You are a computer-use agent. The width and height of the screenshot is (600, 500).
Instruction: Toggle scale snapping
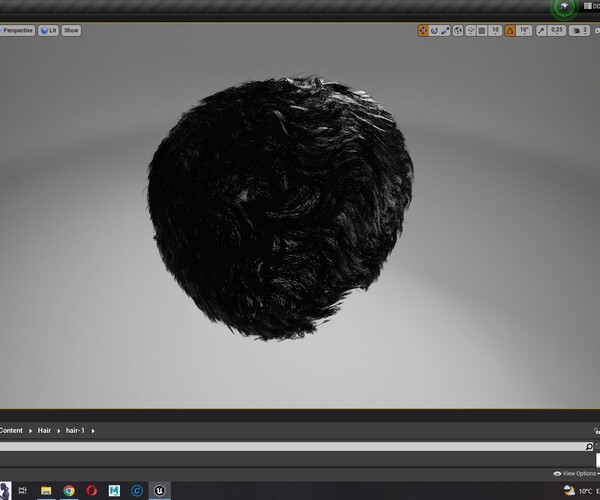(541, 31)
